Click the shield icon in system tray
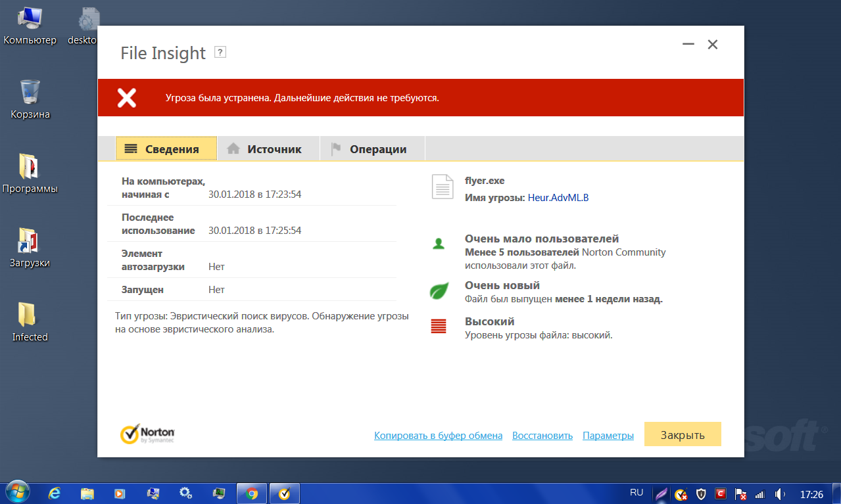The image size is (841, 504). [x=701, y=493]
